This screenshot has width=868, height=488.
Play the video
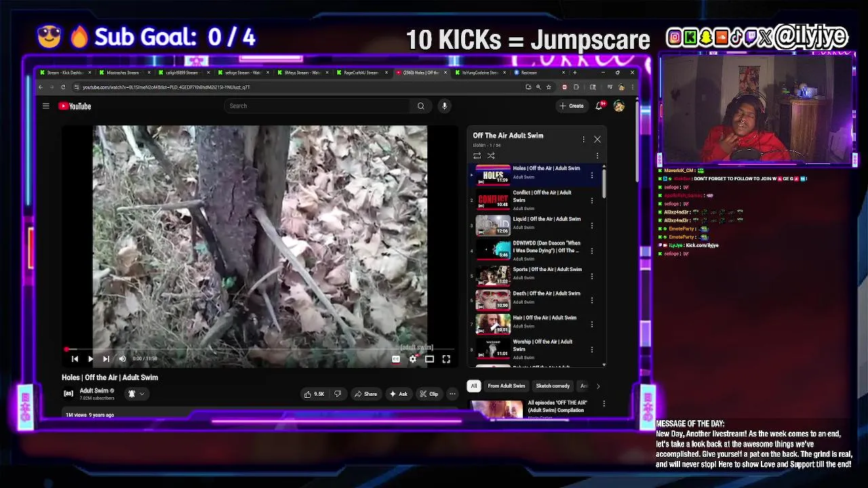click(x=90, y=359)
